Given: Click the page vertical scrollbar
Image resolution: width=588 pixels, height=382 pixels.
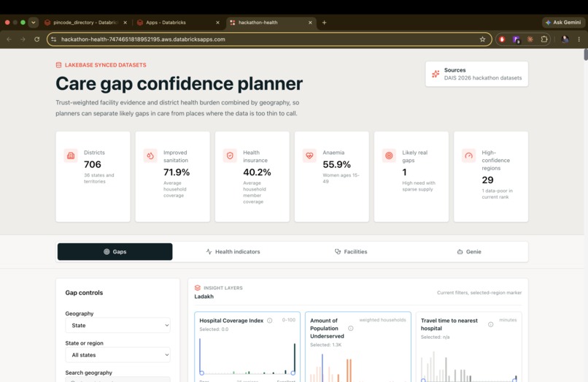Looking at the screenshot, I should click(586, 54).
